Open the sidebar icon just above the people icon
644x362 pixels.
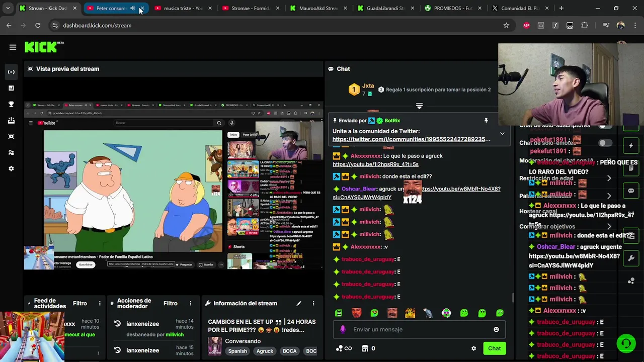pos(11,136)
